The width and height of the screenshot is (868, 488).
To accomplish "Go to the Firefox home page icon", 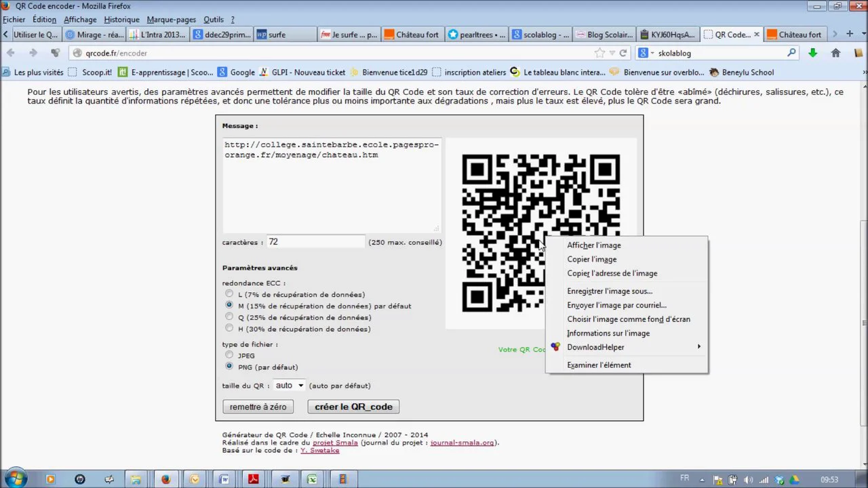I will pyautogui.click(x=835, y=53).
